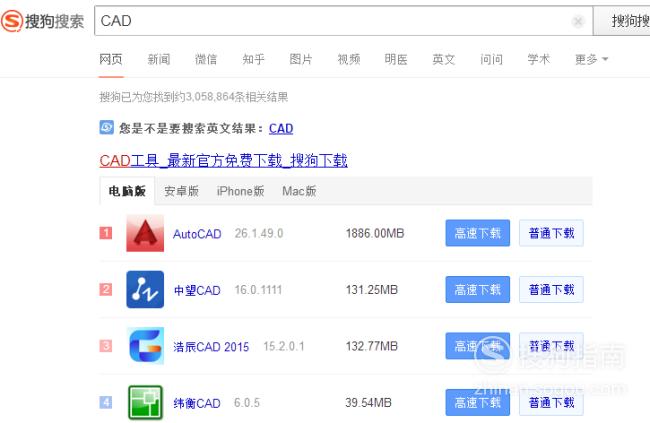Open the 纬衡CAD app icon
Screen dimensions: 650x423
[145, 402]
